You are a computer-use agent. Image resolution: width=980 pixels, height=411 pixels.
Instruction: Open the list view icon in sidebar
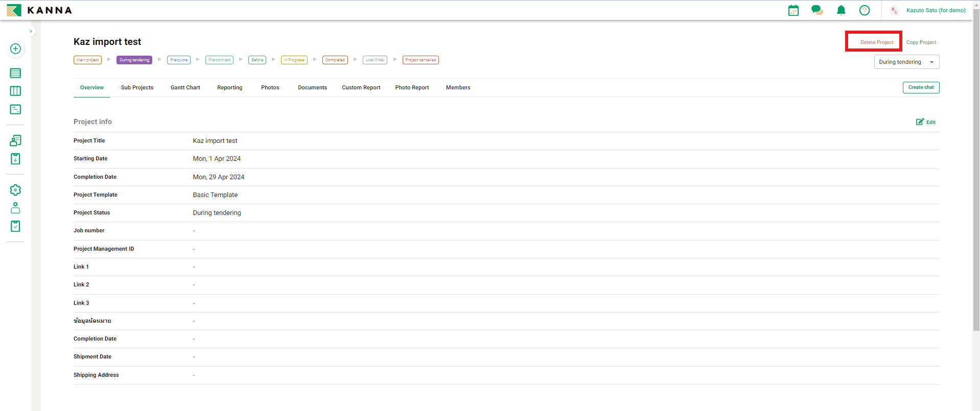pyautogui.click(x=15, y=73)
